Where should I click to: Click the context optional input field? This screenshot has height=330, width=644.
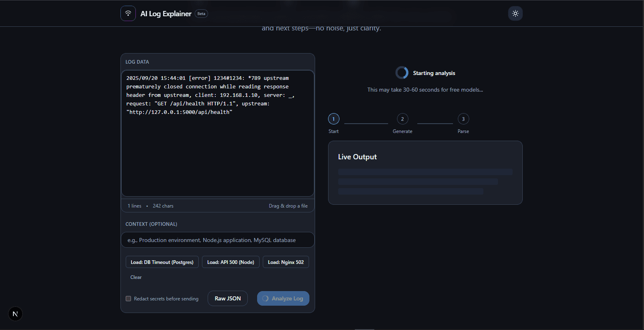(218, 240)
